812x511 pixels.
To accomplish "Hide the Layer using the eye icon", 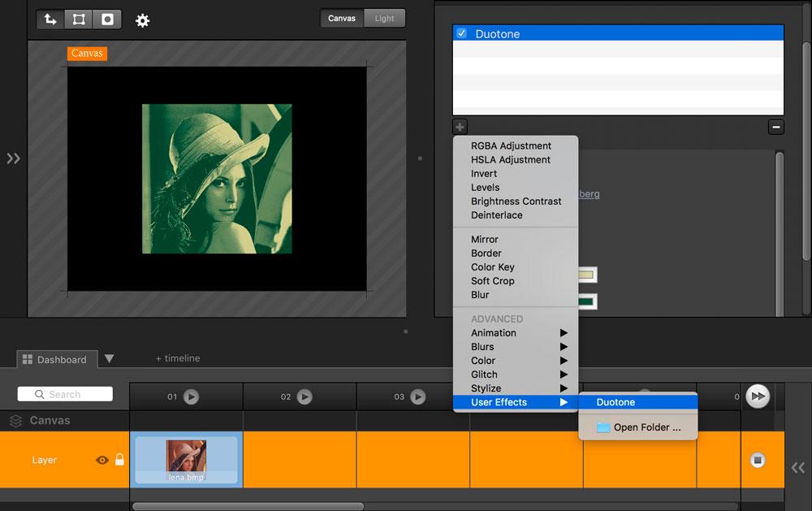I will 102,460.
